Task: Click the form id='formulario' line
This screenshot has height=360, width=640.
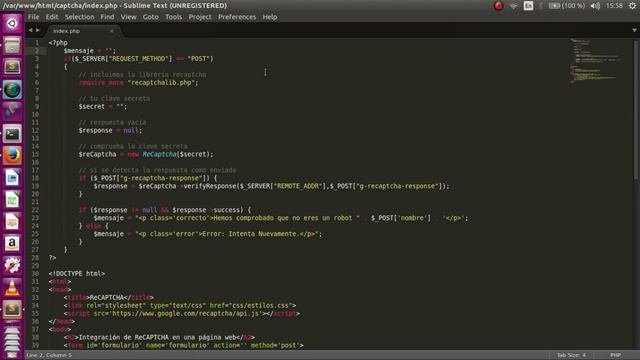Action: [184, 345]
